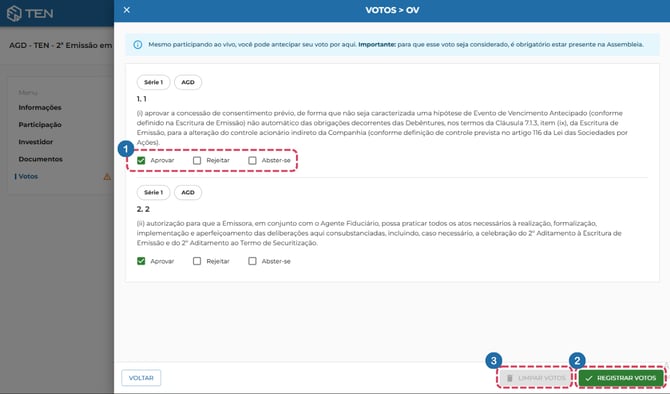Click the '2. 2' item heading
The height and width of the screenshot is (394, 670).
(x=143, y=209)
